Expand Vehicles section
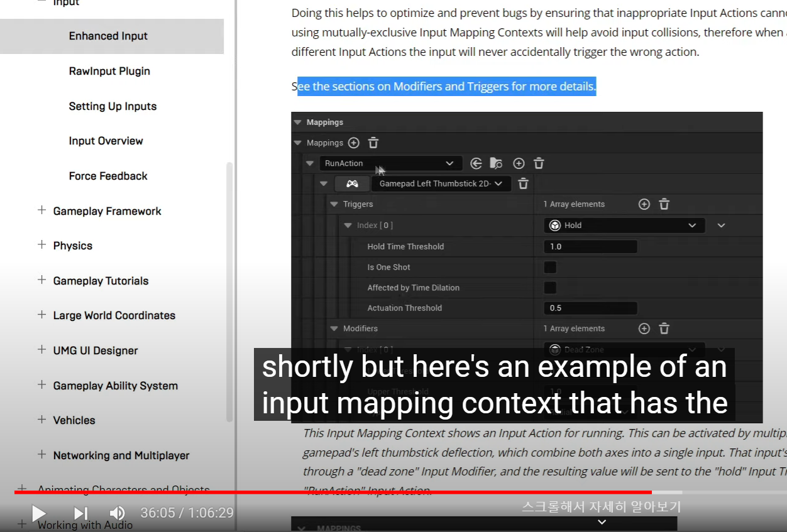Viewport: 787px width, 532px height. click(x=41, y=420)
